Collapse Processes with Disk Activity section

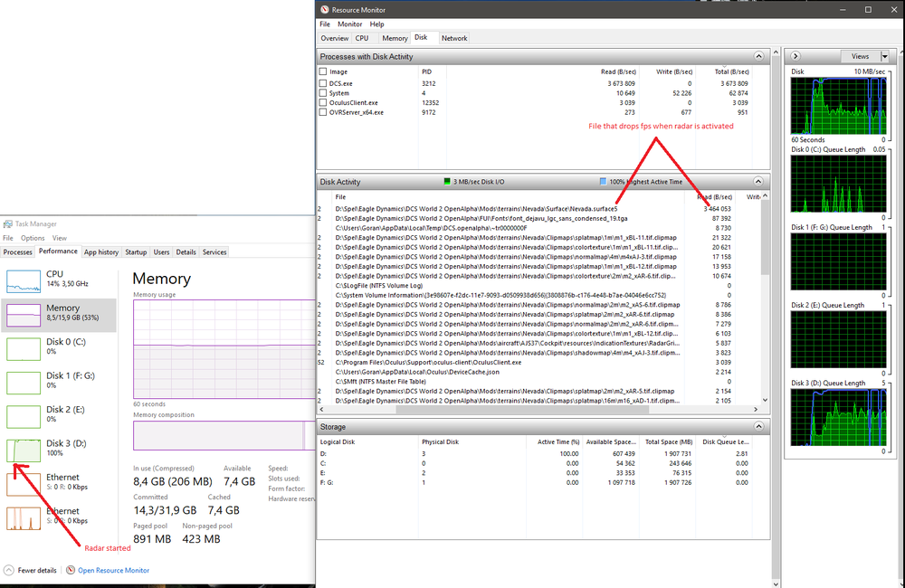point(758,57)
